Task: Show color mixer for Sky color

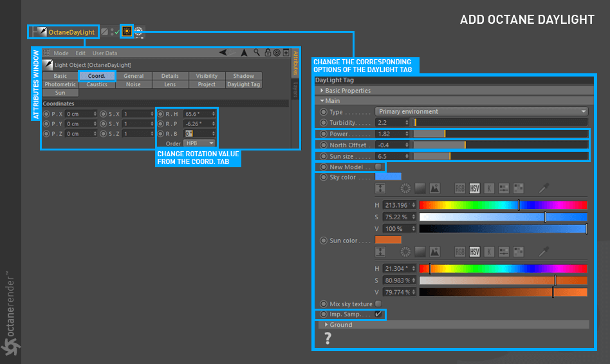Action: [x=504, y=188]
